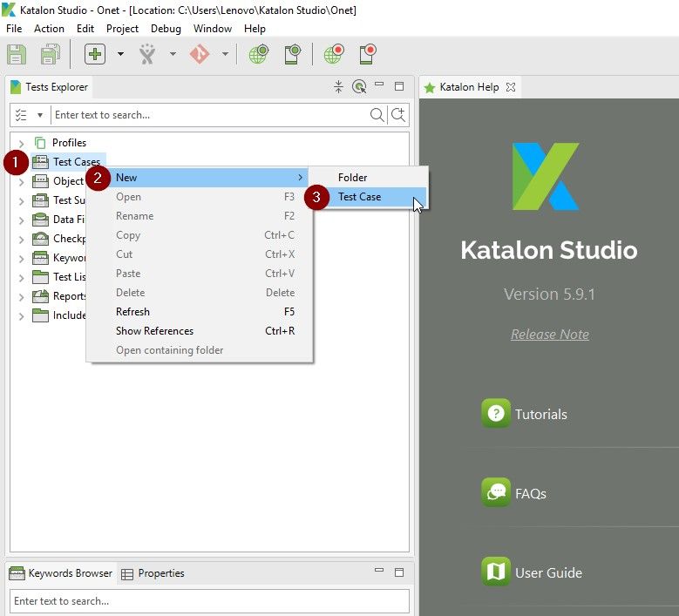This screenshot has height=616, width=679.
Task: Click the Spy Web globe icon
Action: [258, 54]
